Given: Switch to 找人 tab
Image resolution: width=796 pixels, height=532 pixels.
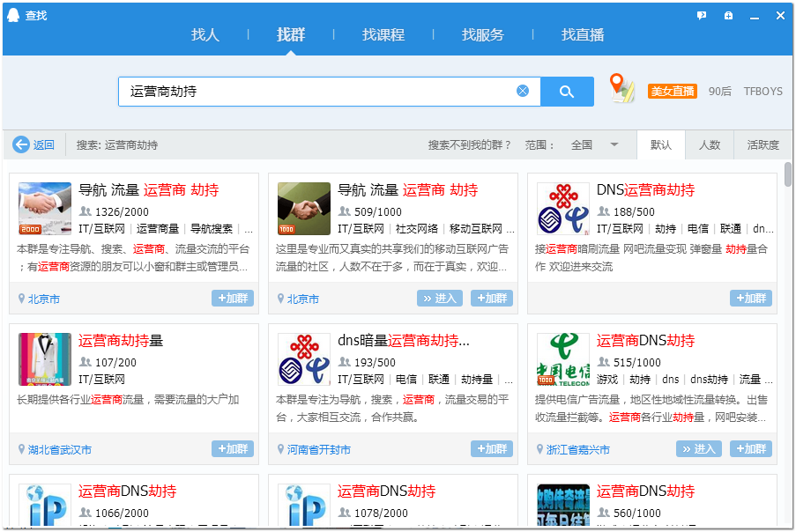Looking at the screenshot, I should point(205,35).
